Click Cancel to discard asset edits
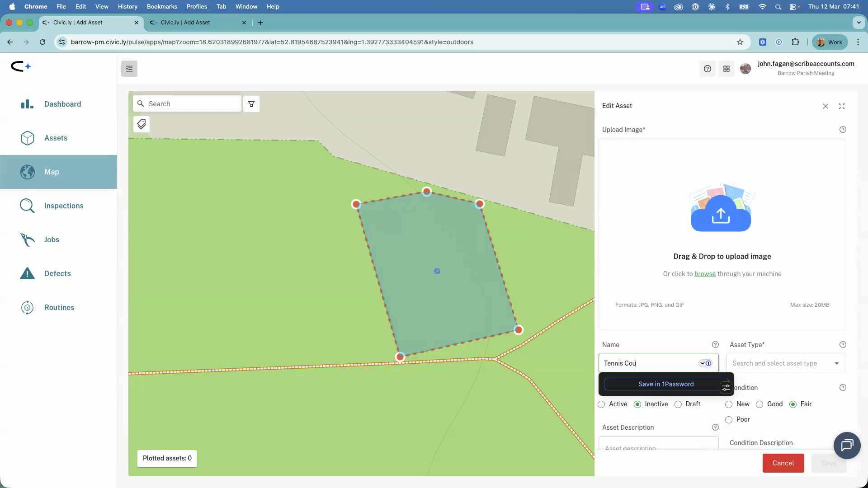868x488 pixels. (x=783, y=463)
